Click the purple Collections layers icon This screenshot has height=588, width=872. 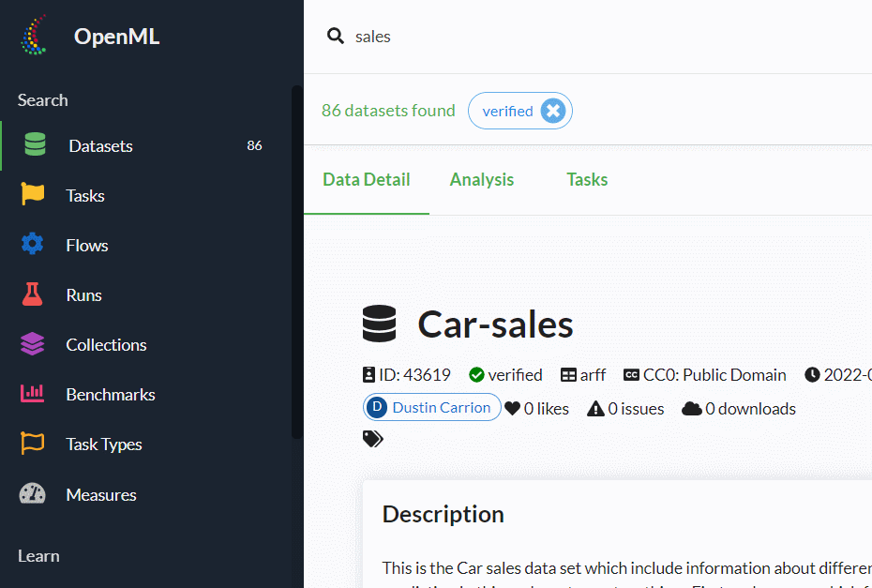(x=33, y=344)
